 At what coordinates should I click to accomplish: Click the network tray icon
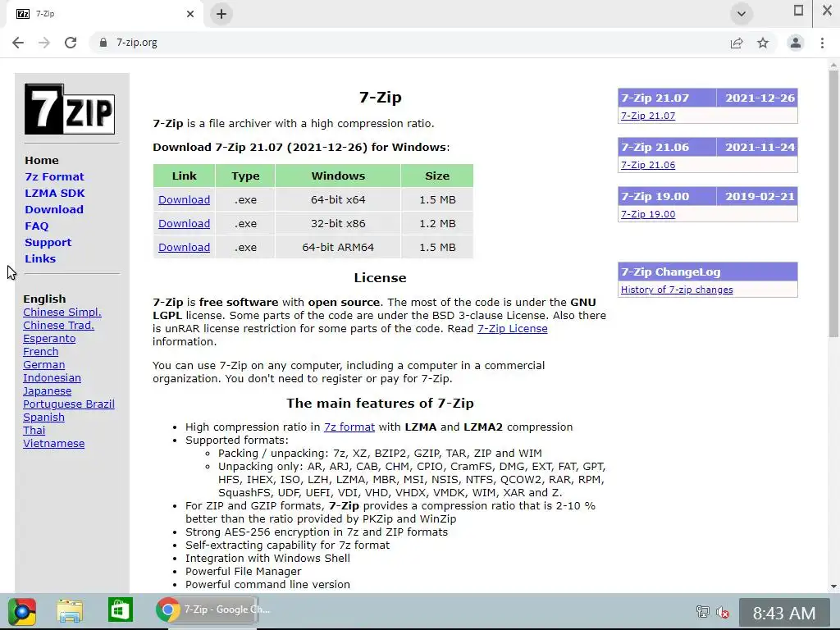coord(702,611)
